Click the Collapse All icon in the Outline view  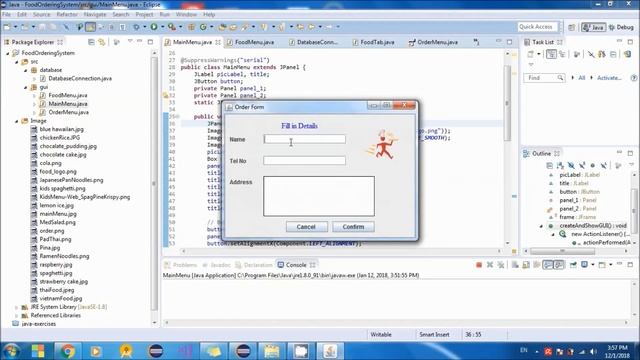(549, 165)
